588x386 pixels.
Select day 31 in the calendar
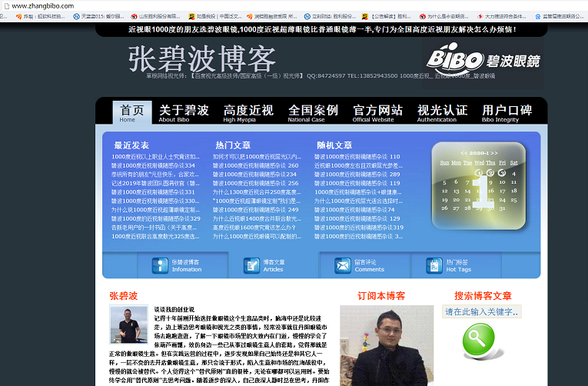502,208
